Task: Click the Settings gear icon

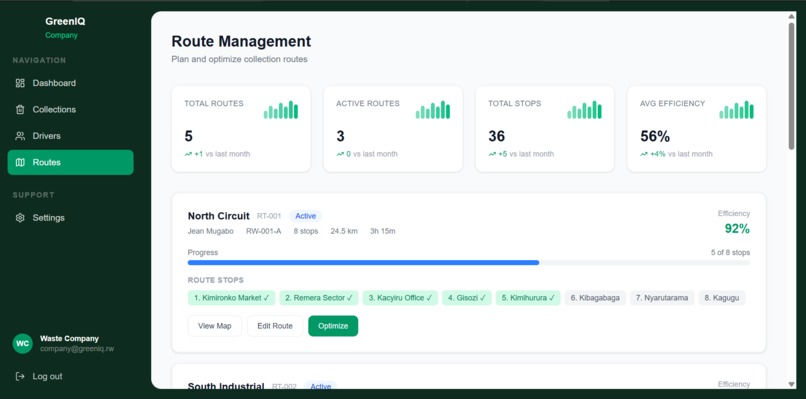Action: point(20,217)
